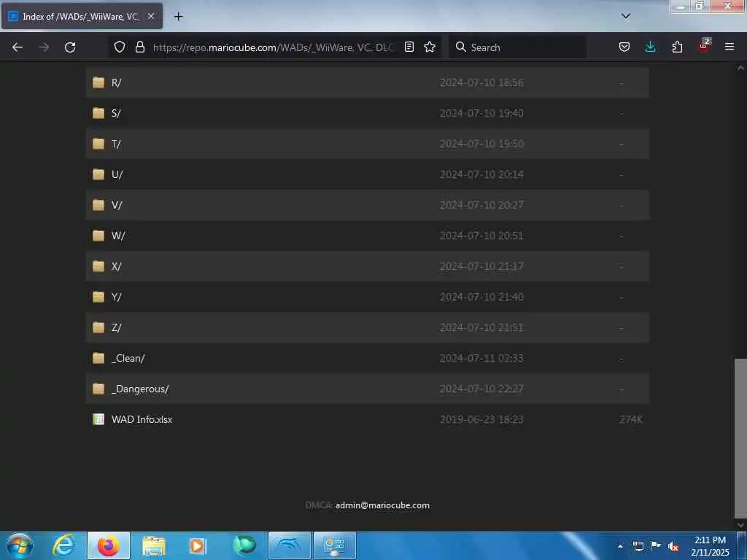Open the Firefox application menu
Viewport: 747px width, 560px height.
(x=729, y=47)
